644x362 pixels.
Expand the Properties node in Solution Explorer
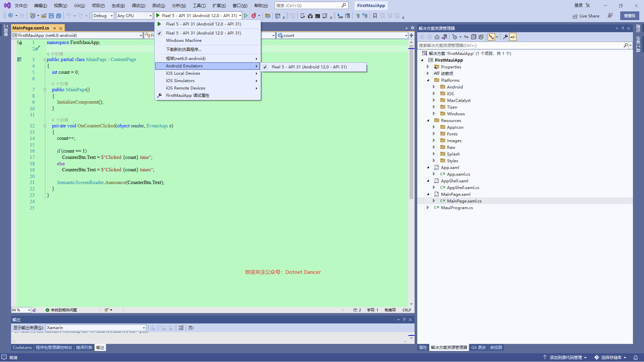[428, 67]
